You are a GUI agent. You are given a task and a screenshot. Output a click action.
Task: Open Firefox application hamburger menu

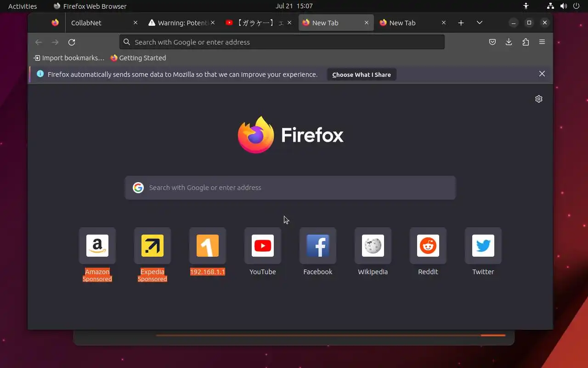[x=542, y=42]
